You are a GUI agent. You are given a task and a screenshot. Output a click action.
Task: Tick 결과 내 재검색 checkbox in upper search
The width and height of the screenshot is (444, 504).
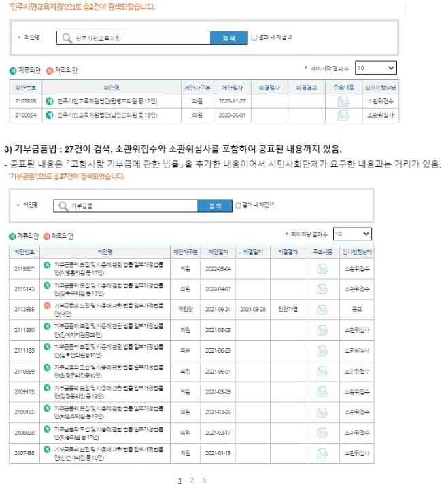tap(254, 37)
